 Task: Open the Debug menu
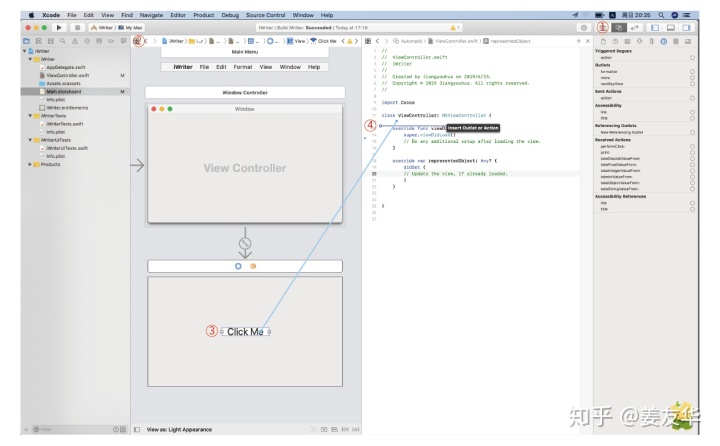point(230,15)
